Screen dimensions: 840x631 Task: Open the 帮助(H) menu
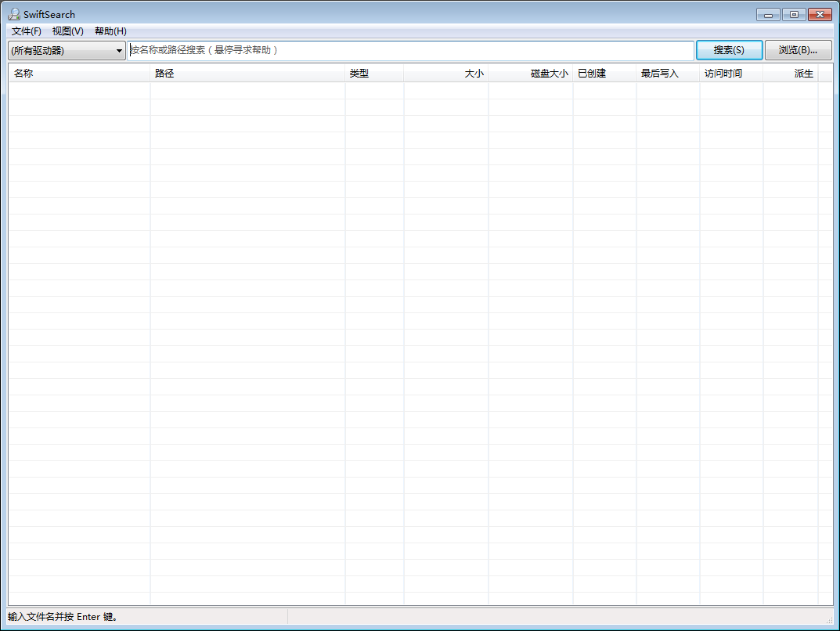pyautogui.click(x=110, y=31)
